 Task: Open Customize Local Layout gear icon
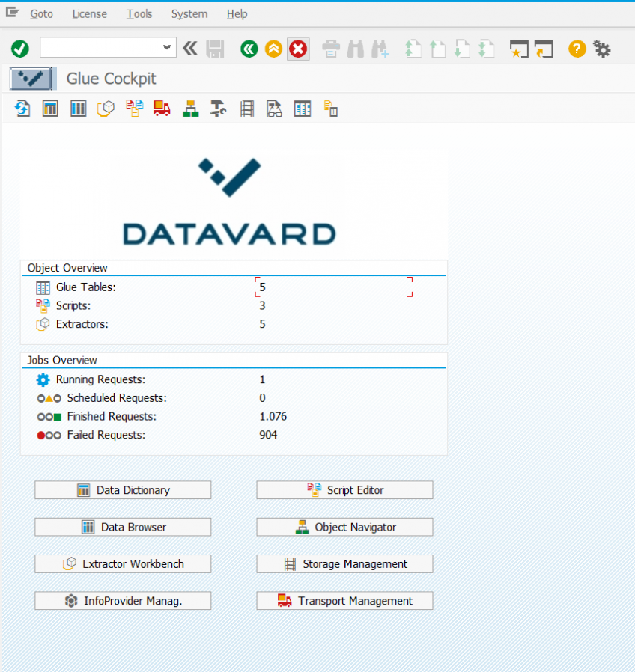602,49
